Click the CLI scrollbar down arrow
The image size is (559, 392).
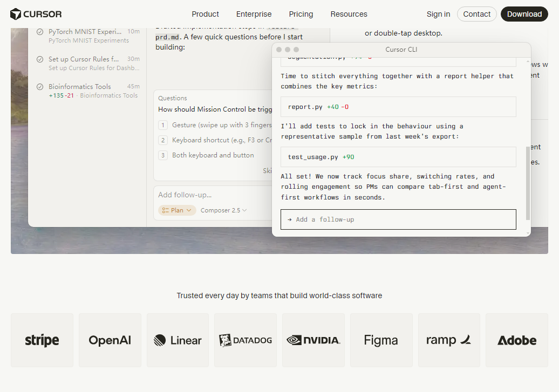528,233
